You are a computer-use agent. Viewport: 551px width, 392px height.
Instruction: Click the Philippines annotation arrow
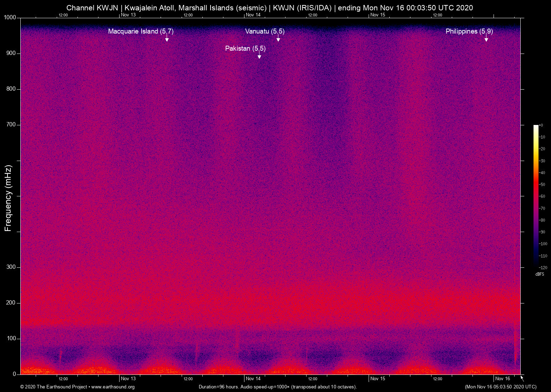[486, 39]
